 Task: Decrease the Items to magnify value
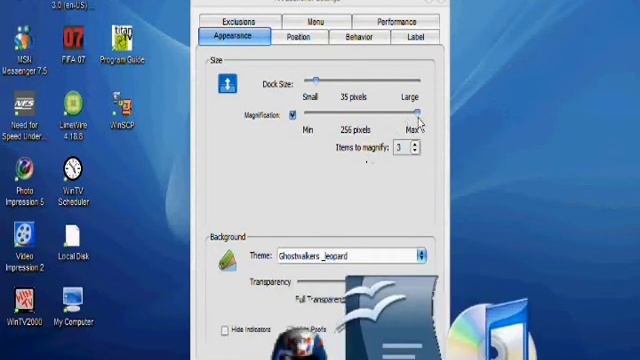click(415, 151)
